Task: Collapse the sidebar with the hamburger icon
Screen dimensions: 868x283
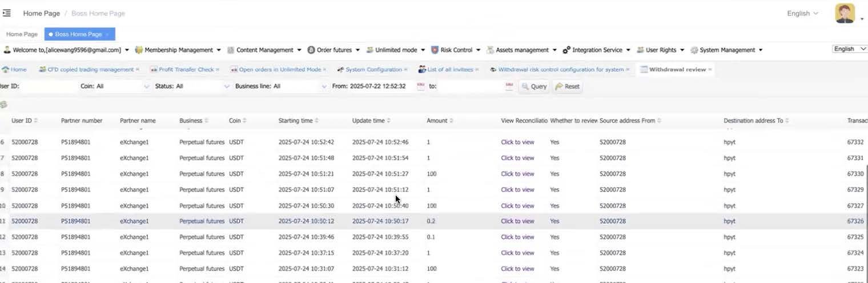Action: pyautogui.click(x=7, y=13)
